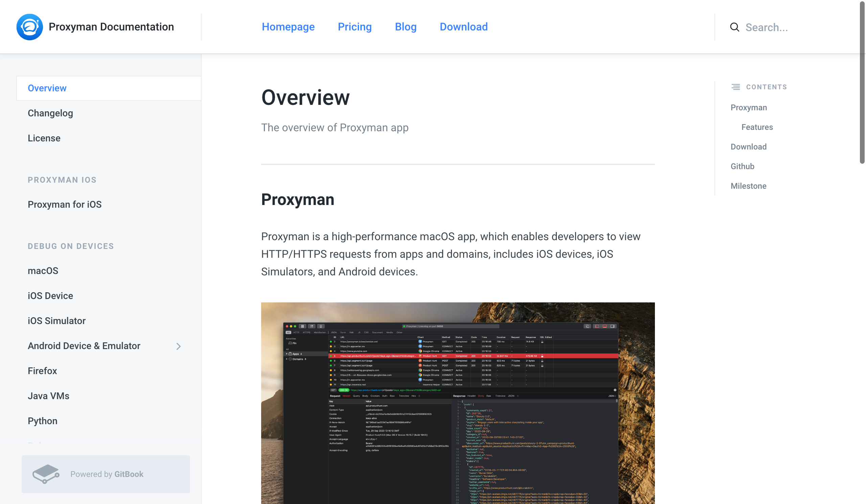Open the Pricing nav link
Image resolution: width=866 pixels, height=504 pixels.
pos(354,27)
